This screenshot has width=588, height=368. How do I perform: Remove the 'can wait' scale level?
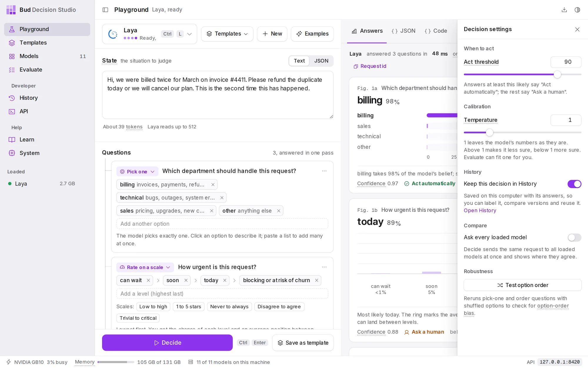(148, 280)
